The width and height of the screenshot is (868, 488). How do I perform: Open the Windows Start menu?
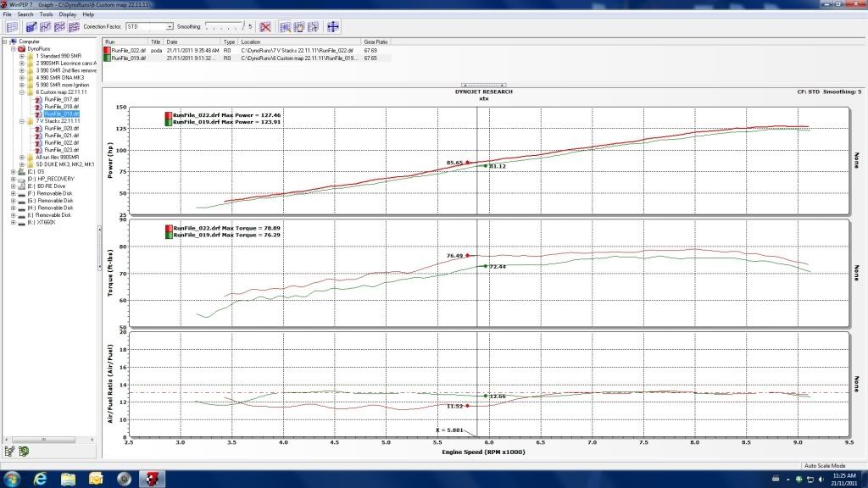tap(11, 479)
